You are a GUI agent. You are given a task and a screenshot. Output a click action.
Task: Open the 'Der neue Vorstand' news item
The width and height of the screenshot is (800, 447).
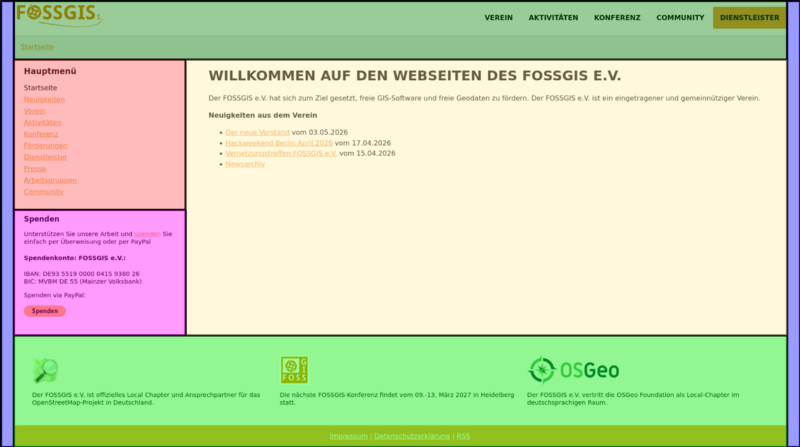(257, 132)
